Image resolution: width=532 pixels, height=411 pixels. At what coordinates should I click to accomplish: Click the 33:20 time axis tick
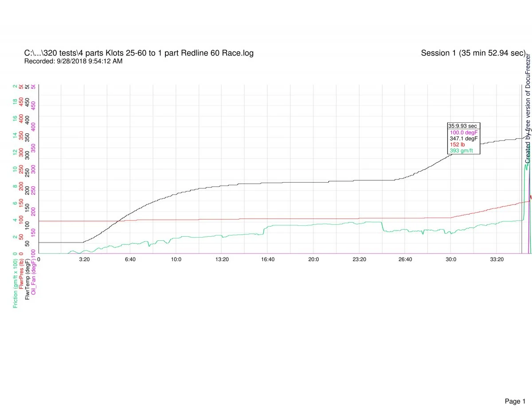point(497,259)
